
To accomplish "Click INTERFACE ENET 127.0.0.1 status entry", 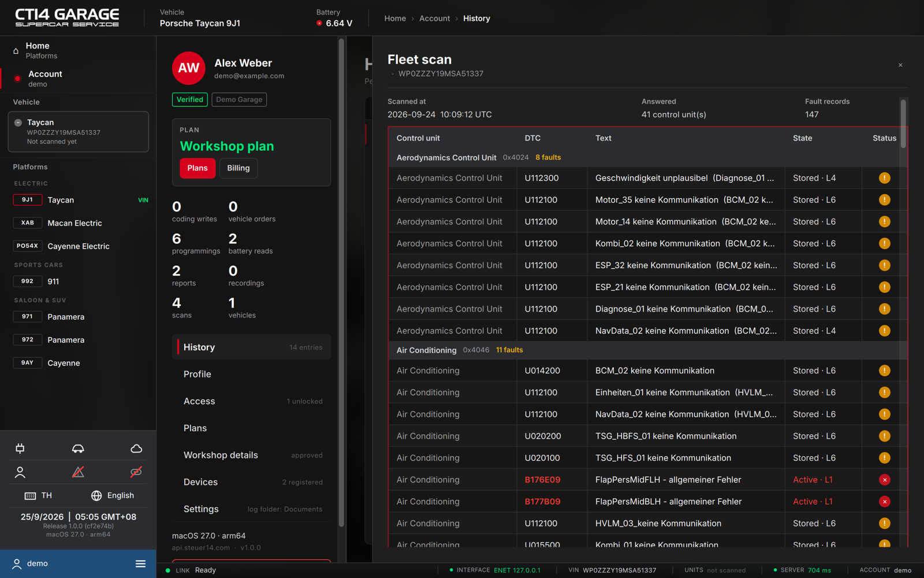I will pos(495,570).
